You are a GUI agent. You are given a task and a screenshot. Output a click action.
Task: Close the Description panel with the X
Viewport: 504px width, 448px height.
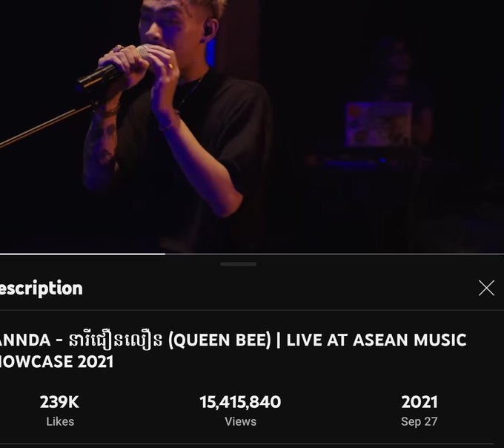486,288
